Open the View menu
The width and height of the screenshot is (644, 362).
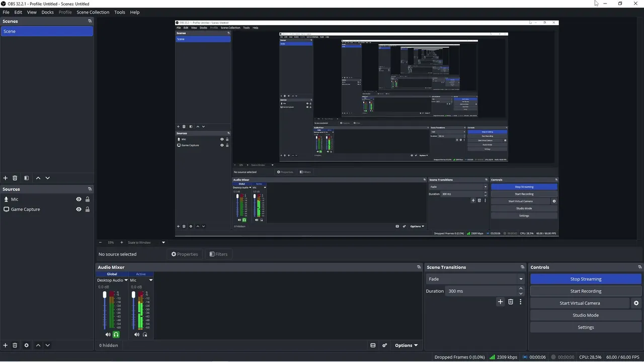32,12
